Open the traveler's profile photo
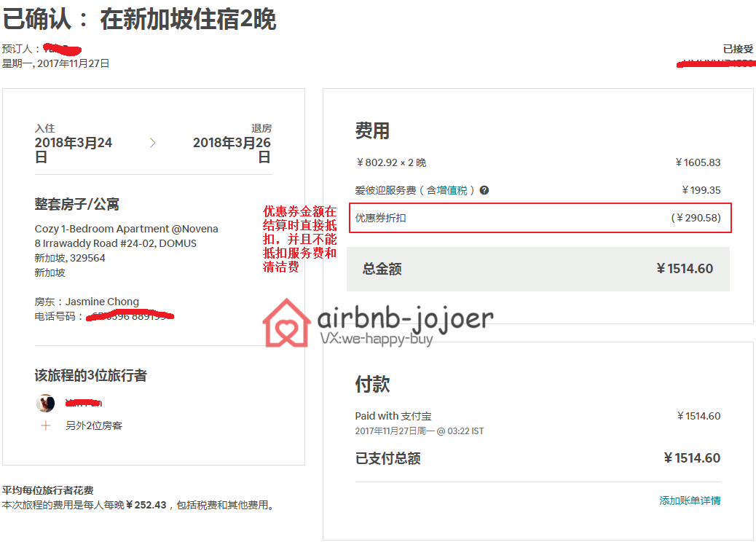Viewport: 756px width, 542px height. tap(45, 403)
